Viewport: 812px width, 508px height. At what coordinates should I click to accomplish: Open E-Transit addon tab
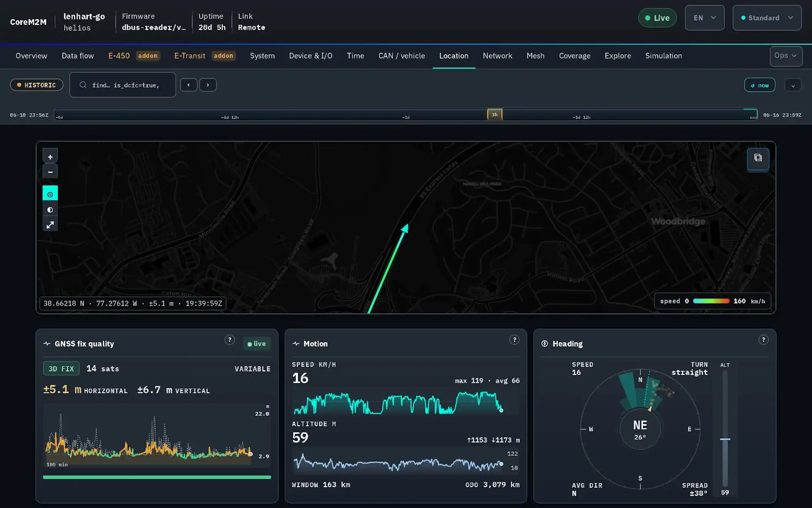pyautogui.click(x=205, y=56)
